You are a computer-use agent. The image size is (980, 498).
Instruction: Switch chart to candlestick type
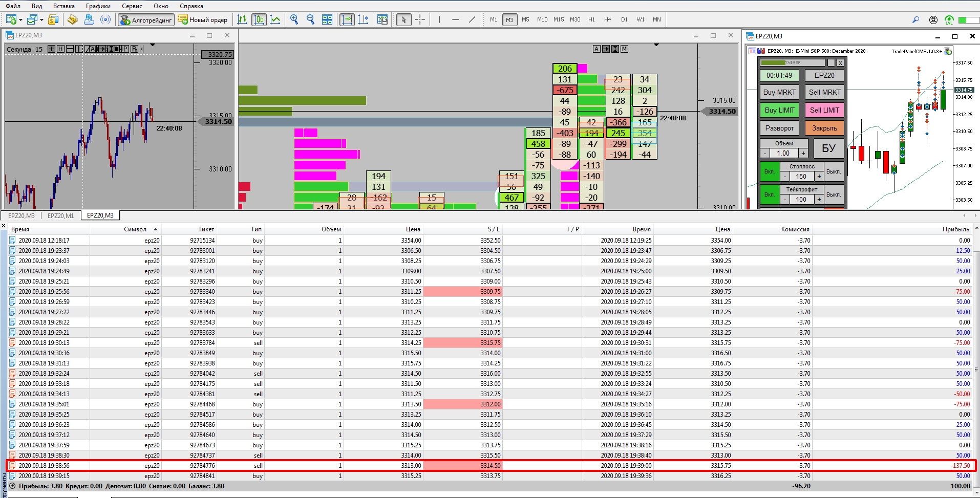click(x=259, y=19)
